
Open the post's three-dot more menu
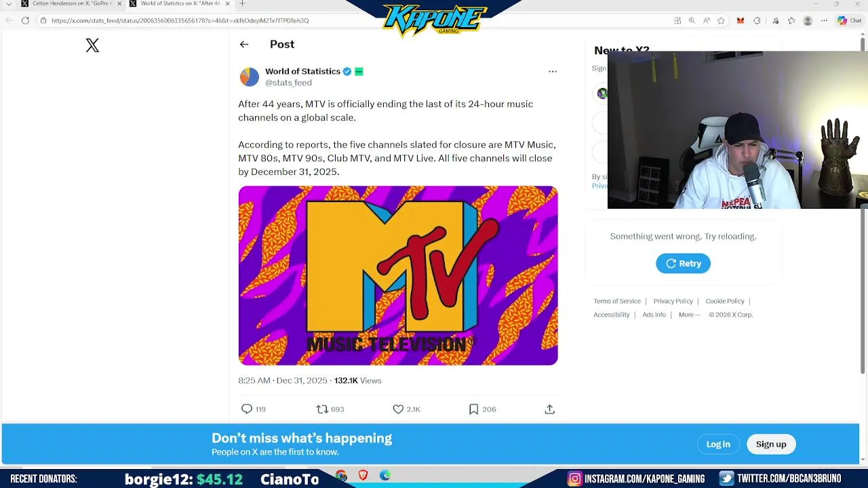click(553, 71)
